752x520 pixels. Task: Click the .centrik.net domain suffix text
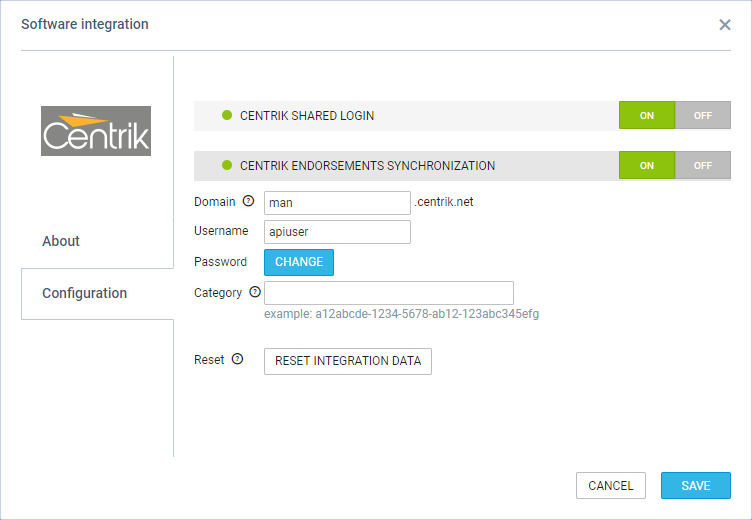click(444, 202)
